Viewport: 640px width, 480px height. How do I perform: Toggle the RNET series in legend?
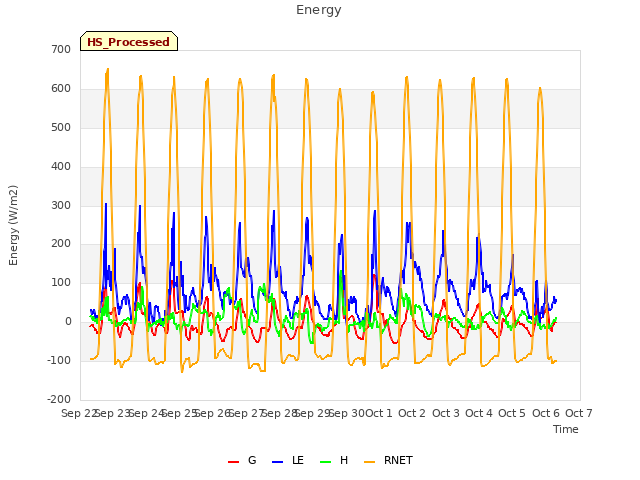point(388,460)
